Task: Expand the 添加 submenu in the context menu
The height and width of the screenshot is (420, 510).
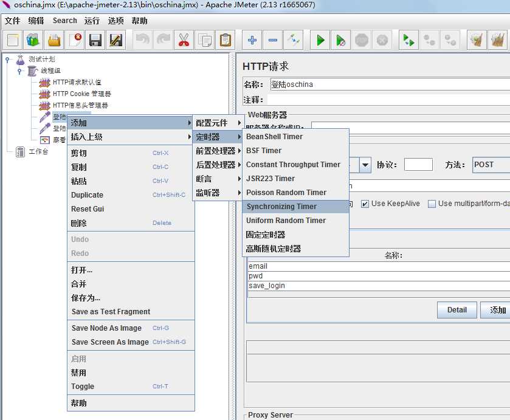Action: [130, 123]
